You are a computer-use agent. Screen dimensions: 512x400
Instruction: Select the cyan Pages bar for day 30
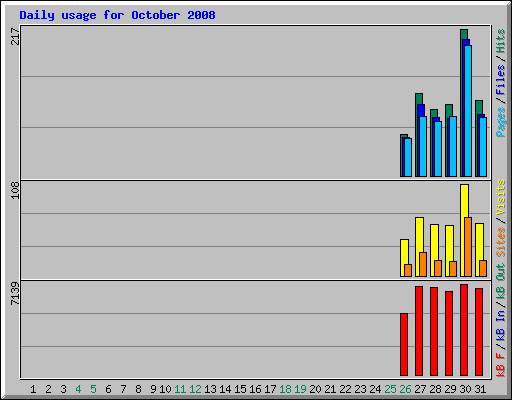tap(468, 111)
